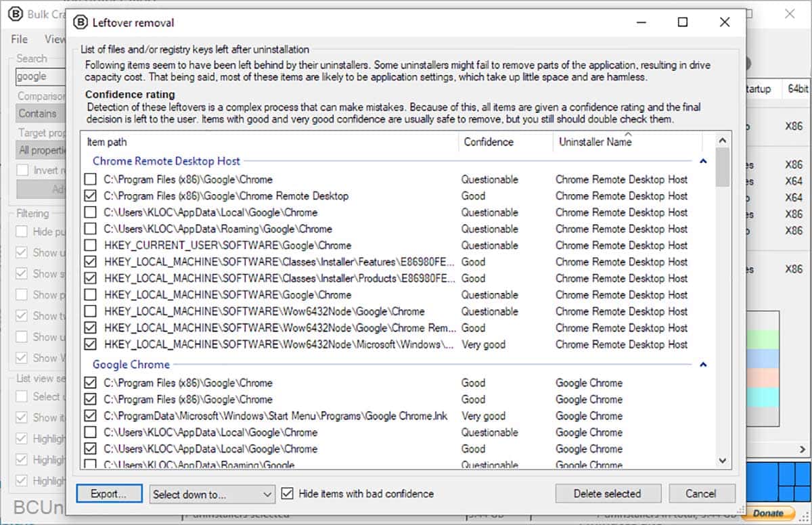
Task: Cancel the leftover removal dialog
Action: coord(702,494)
